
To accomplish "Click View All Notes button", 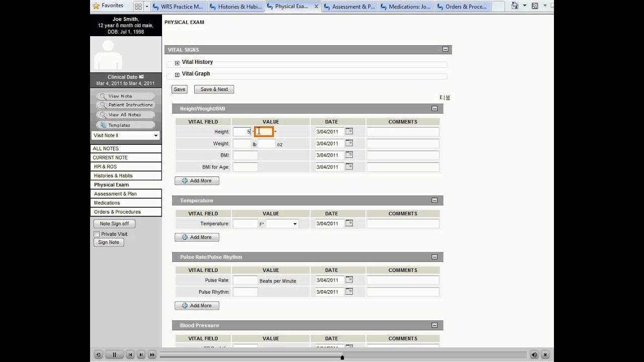I will [x=125, y=115].
